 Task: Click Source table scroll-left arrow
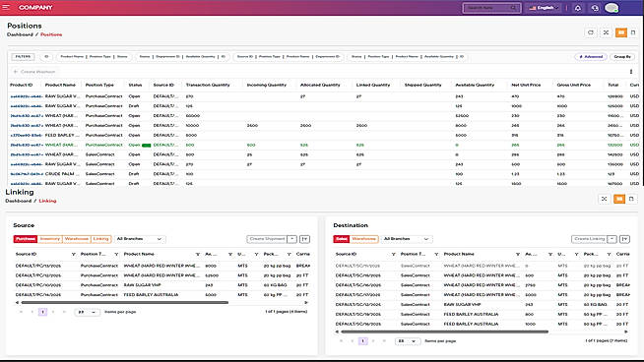(17, 303)
